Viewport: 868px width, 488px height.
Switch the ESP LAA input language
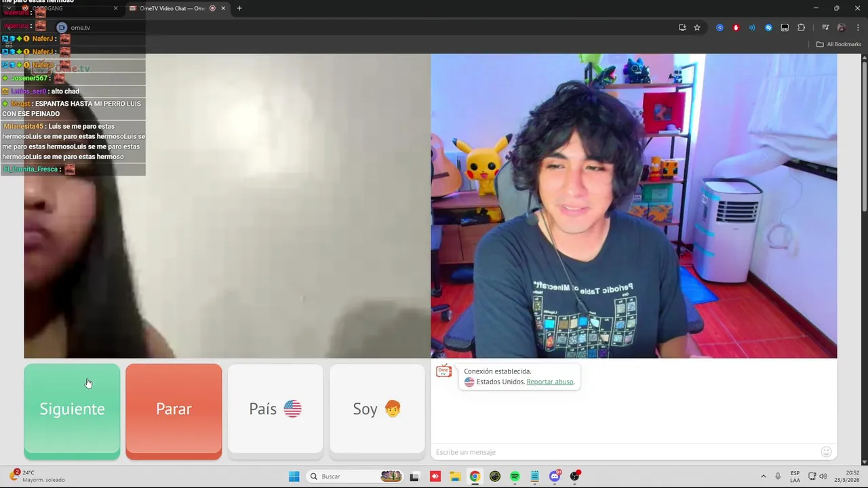click(795, 476)
